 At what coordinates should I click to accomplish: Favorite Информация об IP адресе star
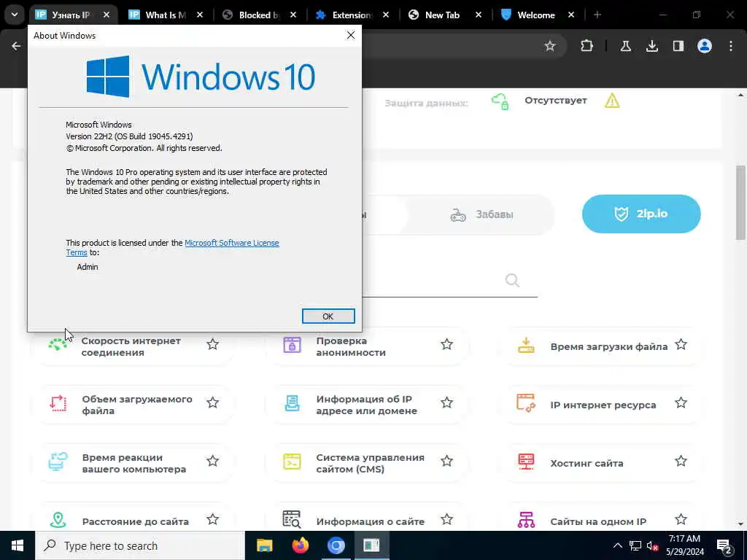(446, 402)
